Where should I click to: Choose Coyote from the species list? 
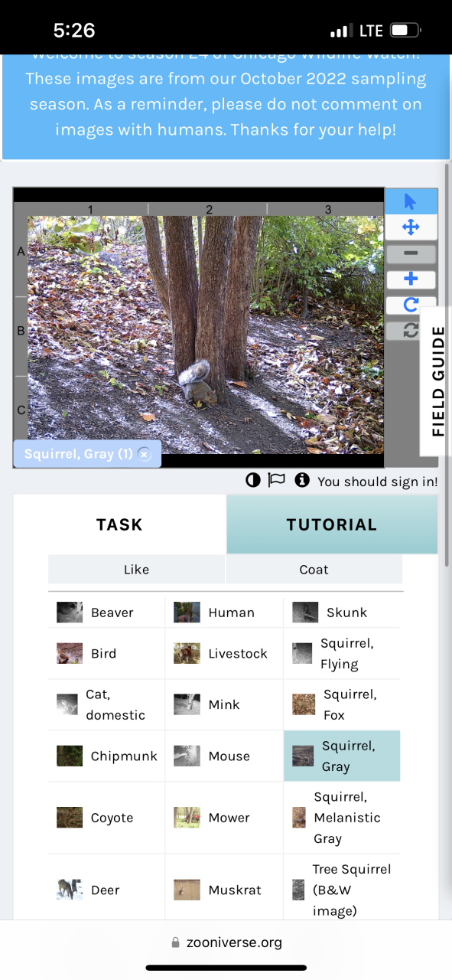[106, 818]
